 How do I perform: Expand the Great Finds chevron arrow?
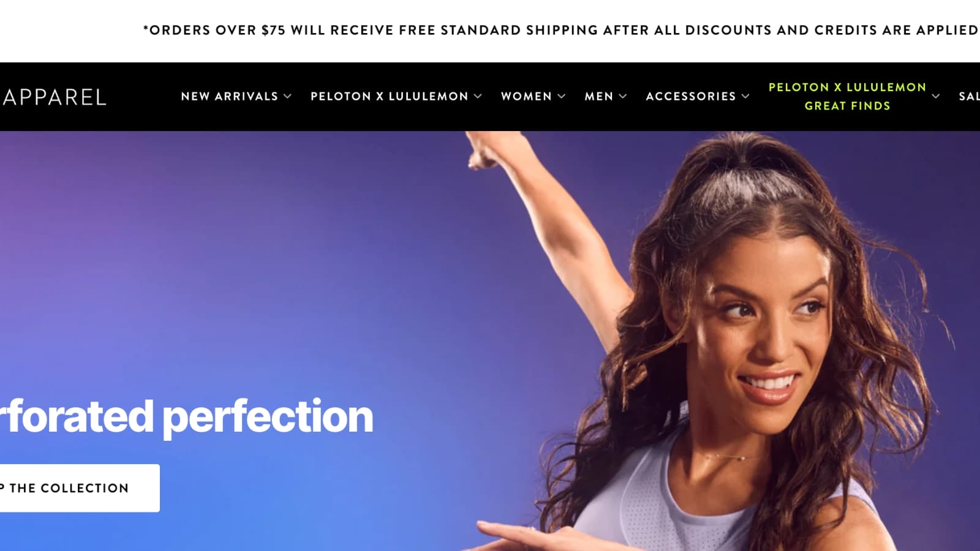(936, 96)
